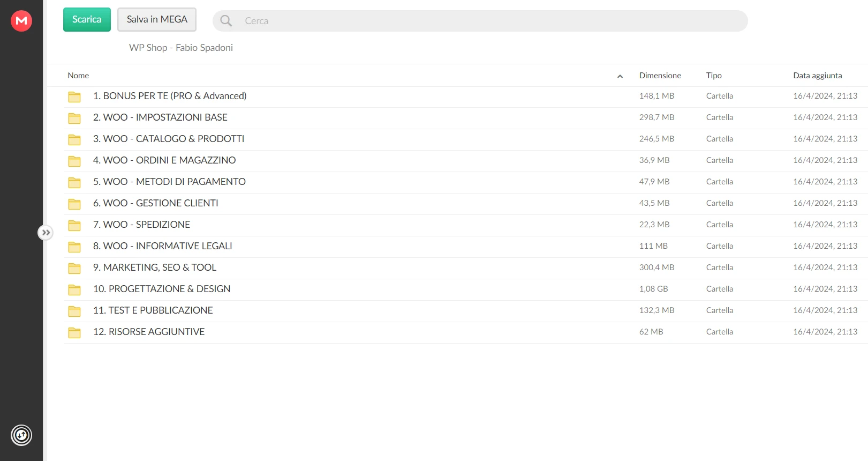Click '7. WOO - SPEDIZIONE' name
Screen dimensions: 868x461
(141, 225)
